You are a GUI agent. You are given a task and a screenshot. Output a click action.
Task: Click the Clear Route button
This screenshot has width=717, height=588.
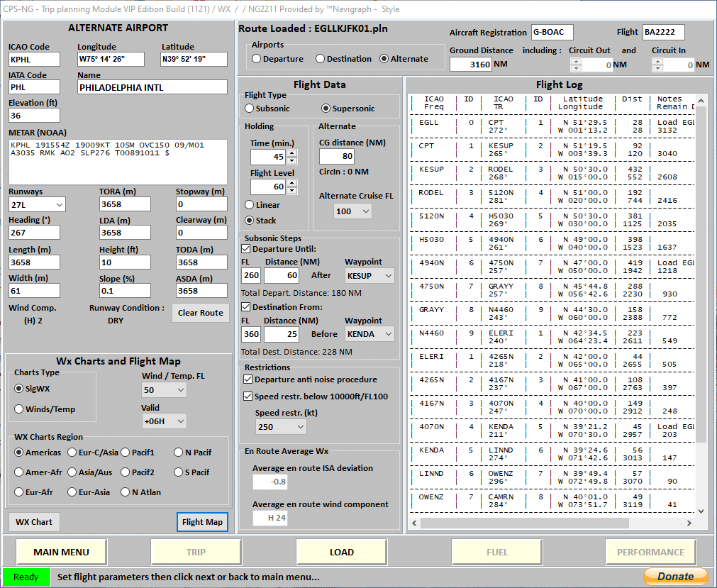coord(201,313)
